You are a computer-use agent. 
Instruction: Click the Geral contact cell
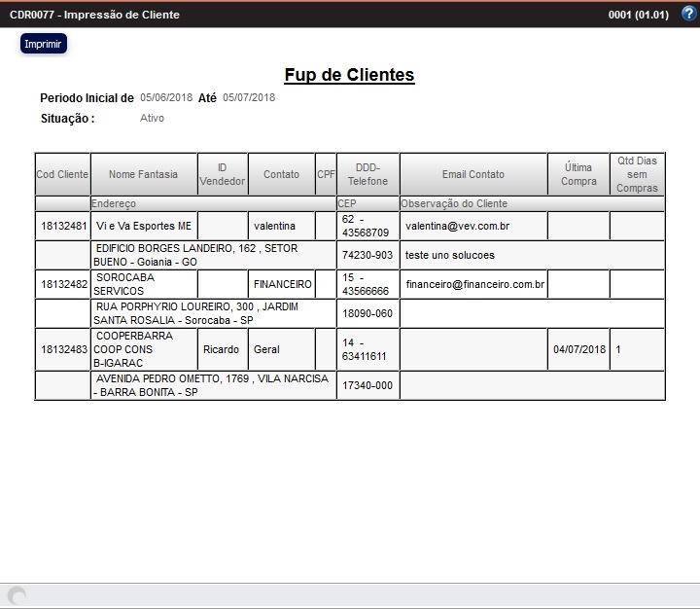pos(281,349)
